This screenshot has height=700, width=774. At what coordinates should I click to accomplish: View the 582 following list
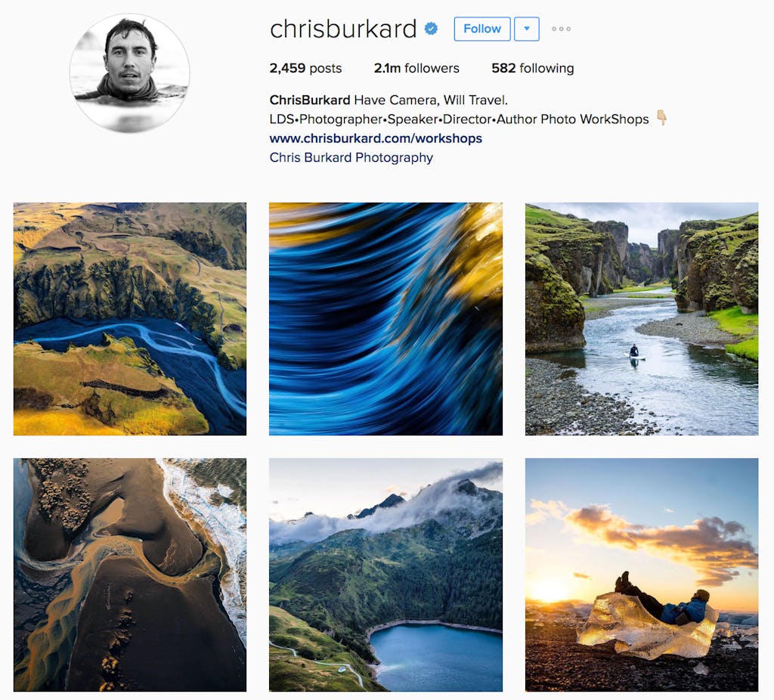(x=533, y=68)
